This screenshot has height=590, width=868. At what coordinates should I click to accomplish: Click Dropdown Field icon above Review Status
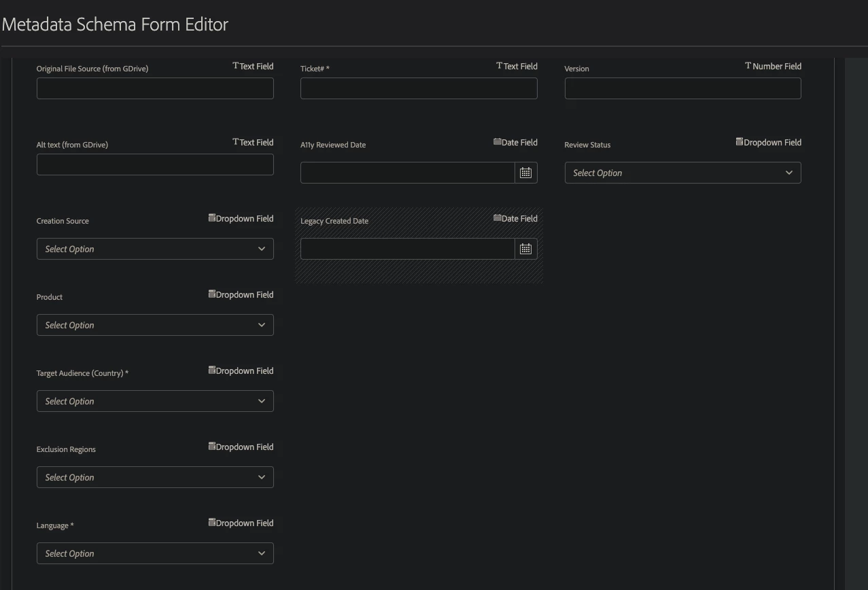pos(740,142)
